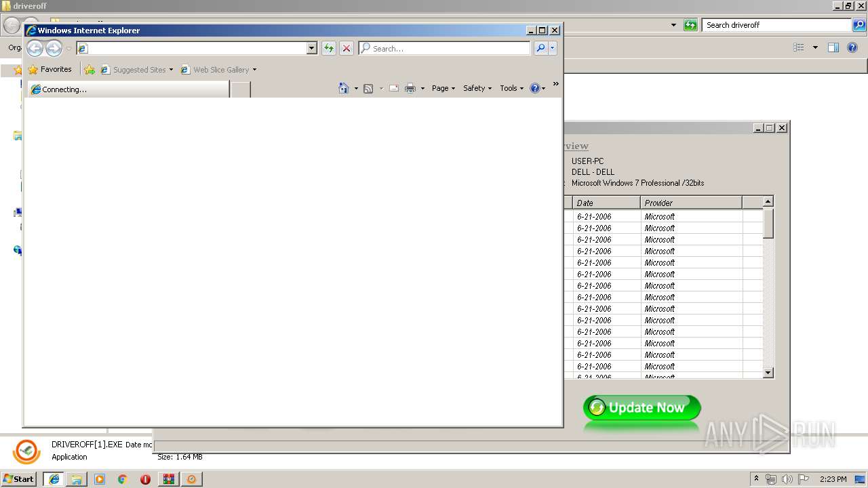
Task: Open a new tab in Internet Explorer
Action: 240,89
